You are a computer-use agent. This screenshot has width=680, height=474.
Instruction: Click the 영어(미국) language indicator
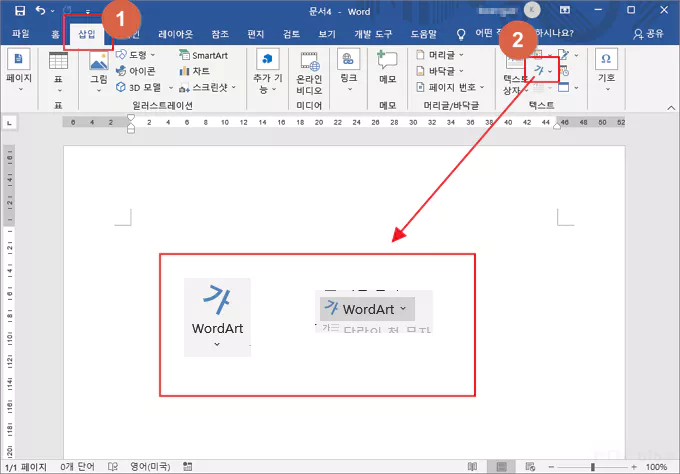coord(150,467)
